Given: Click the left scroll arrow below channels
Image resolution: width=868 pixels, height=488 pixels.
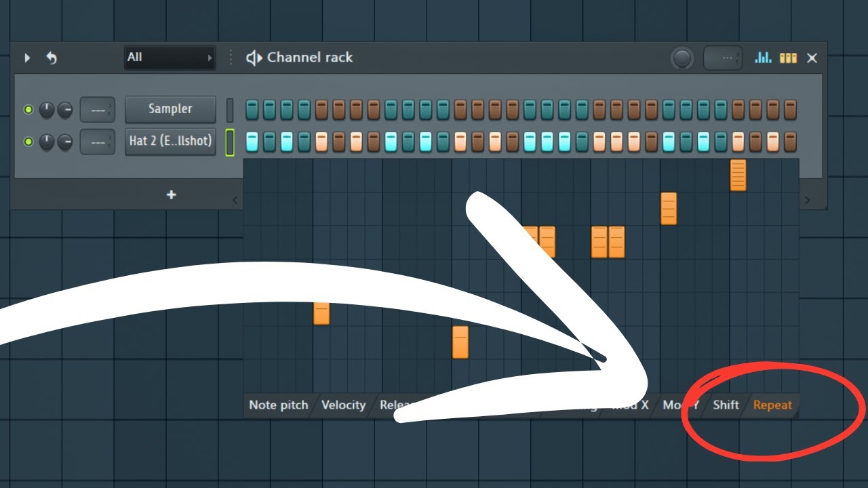Looking at the screenshot, I should pos(235,200).
